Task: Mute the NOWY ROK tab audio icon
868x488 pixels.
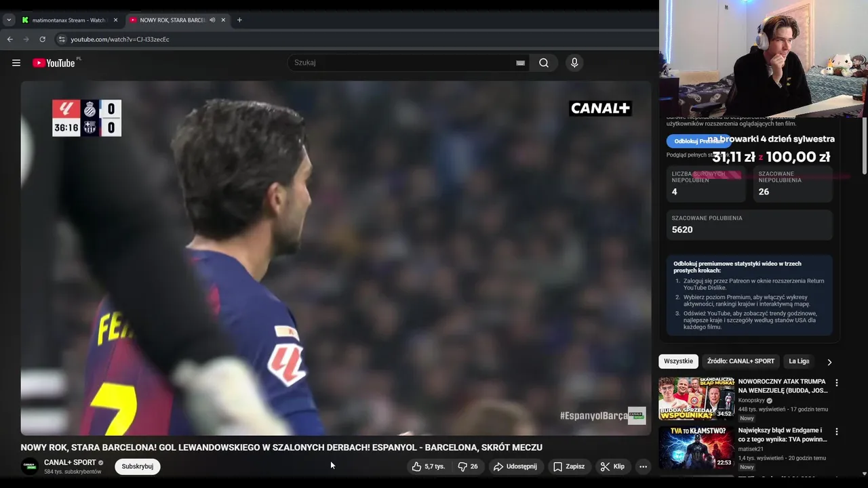Action: click(212, 20)
